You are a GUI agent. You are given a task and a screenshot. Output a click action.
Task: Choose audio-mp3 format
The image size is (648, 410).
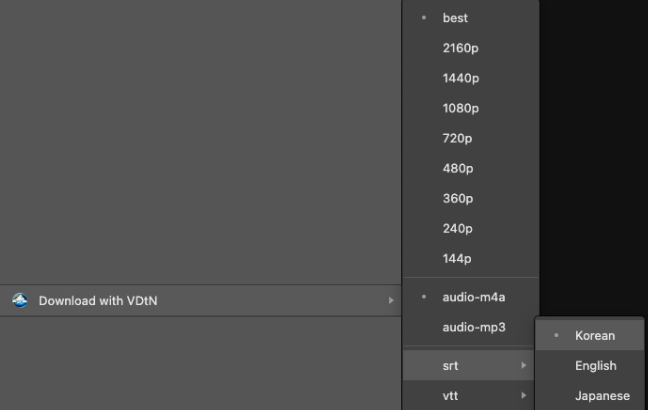(x=474, y=327)
